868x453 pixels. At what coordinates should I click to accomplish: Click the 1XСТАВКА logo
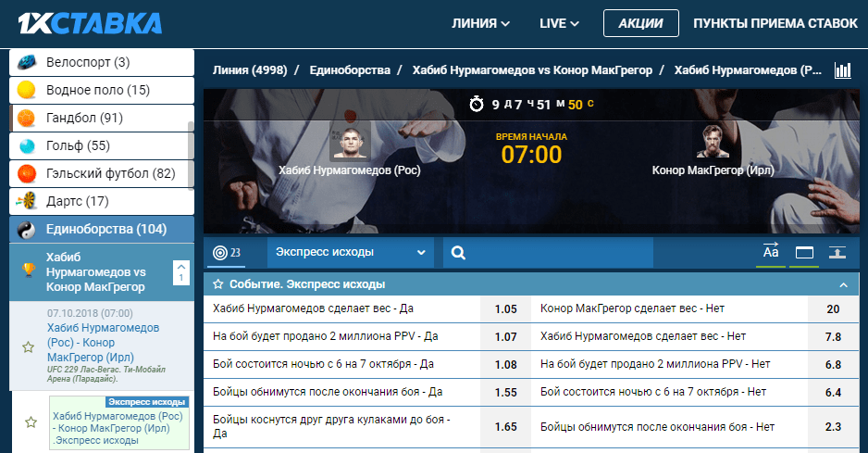click(91, 23)
